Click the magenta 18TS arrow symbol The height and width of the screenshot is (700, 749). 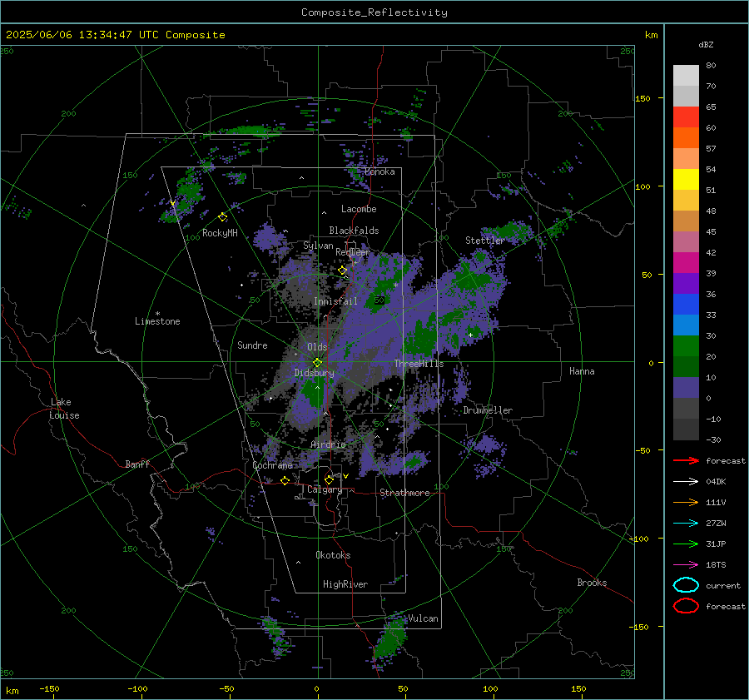(x=686, y=565)
